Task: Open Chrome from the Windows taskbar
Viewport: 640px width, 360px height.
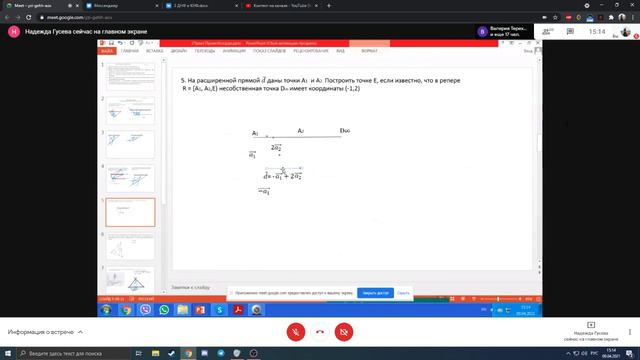Action: coord(188,353)
